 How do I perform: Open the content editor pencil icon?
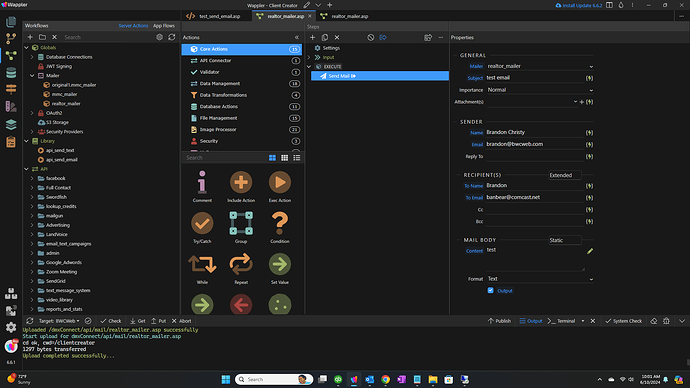pyautogui.click(x=590, y=251)
